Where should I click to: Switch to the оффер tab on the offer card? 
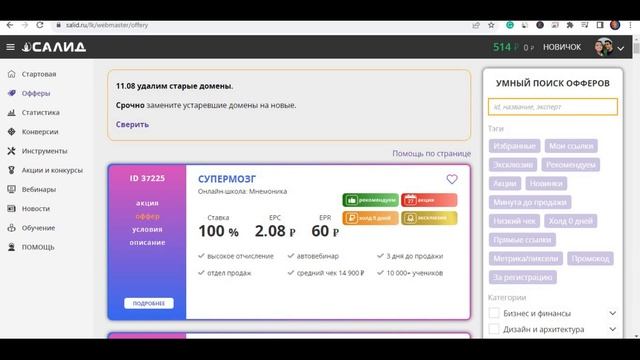[x=147, y=216]
